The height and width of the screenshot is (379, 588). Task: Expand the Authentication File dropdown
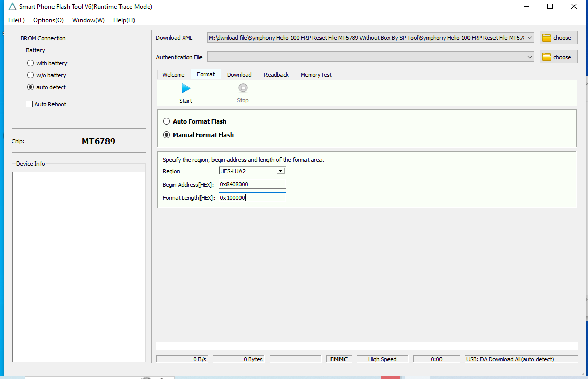[x=529, y=57]
